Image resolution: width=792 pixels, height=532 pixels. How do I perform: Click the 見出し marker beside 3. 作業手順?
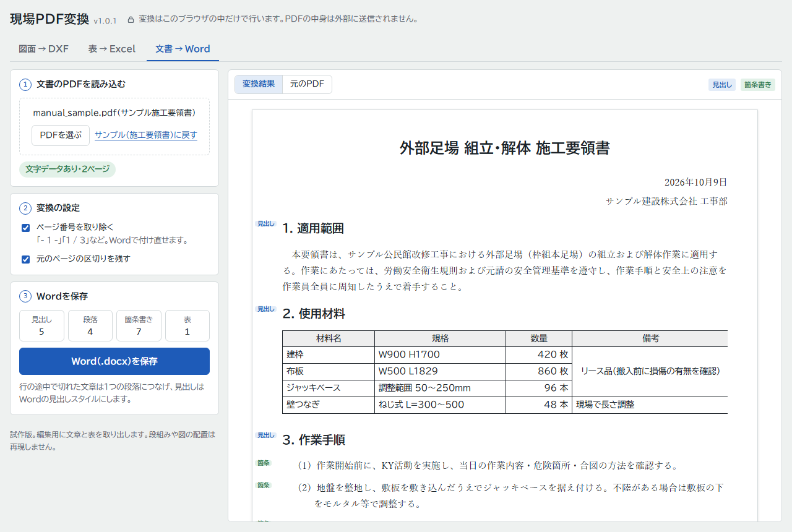[x=266, y=435]
